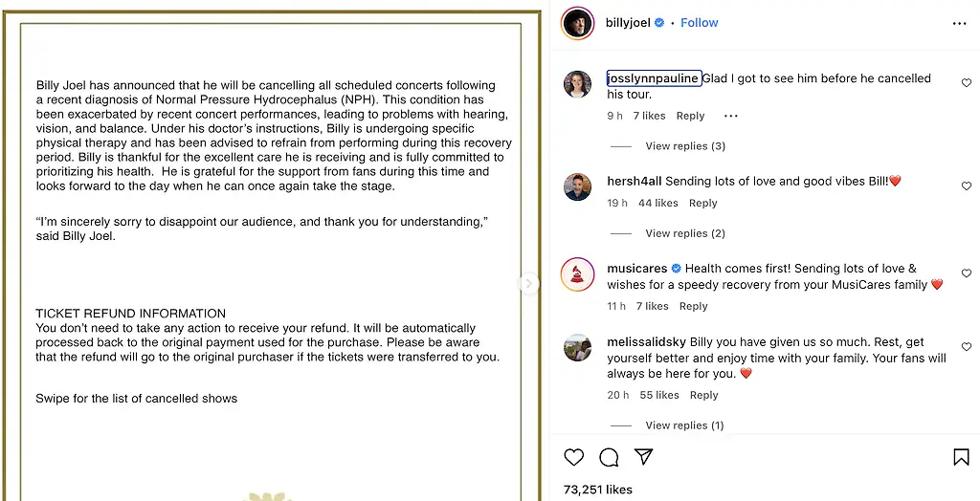This screenshot has height=501, width=980.
Task: Like the musicares comment
Action: (966, 274)
